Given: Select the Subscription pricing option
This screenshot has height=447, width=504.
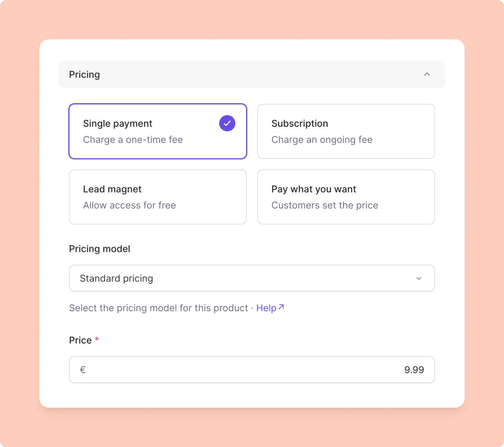Looking at the screenshot, I should click(x=346, y=131).
